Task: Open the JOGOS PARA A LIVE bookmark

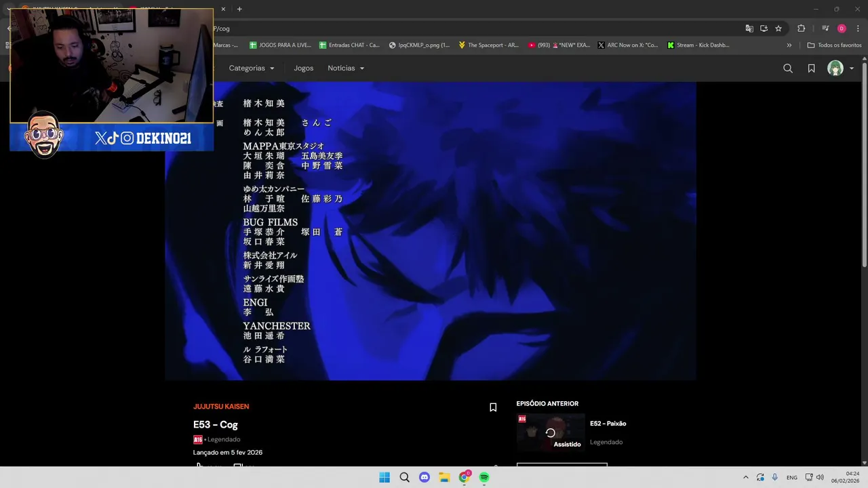Action: pos(280,45)
